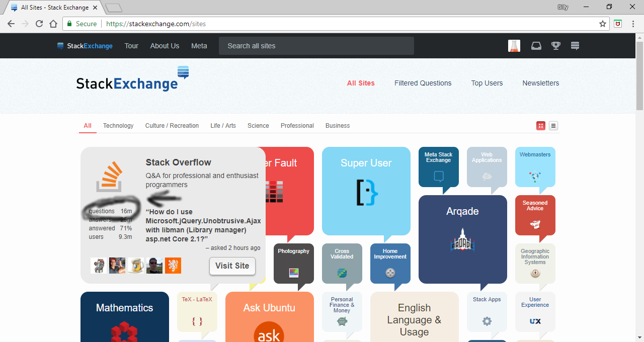Reload the page with the refresh icon
The height and width of the screenshot is (342, 644).
39,24
